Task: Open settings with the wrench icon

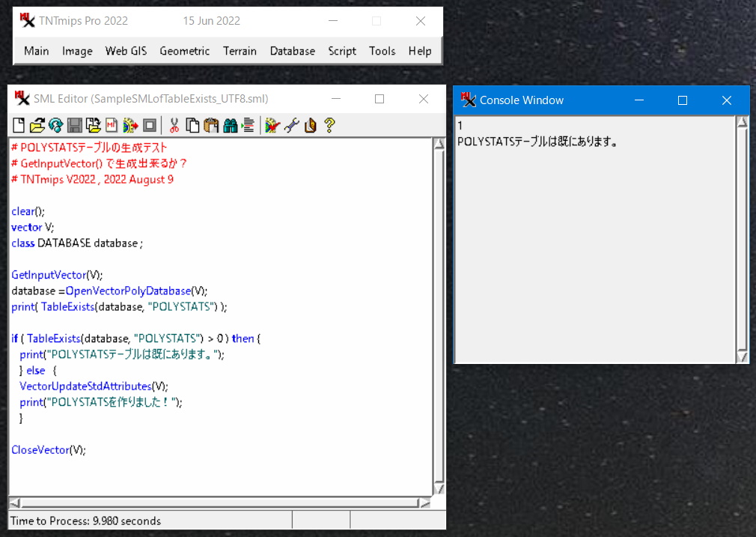Action: pyautogui.click(x=291, y=126)
